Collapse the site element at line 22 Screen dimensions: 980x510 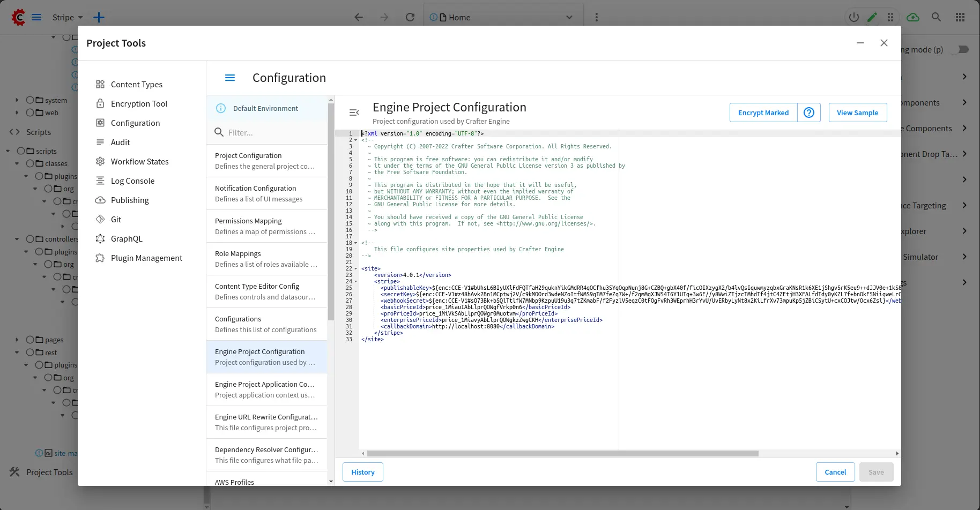pyautogui.click(x=356, y=268)
